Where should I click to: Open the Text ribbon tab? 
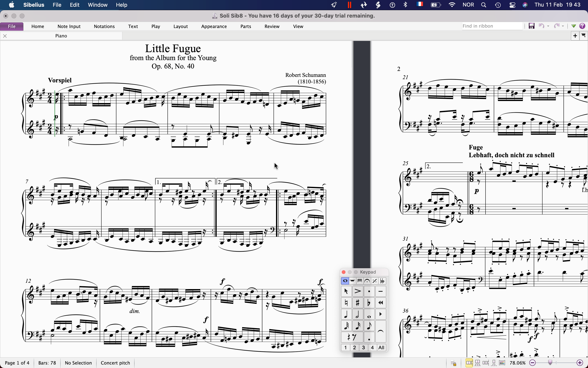coord(133,26)
